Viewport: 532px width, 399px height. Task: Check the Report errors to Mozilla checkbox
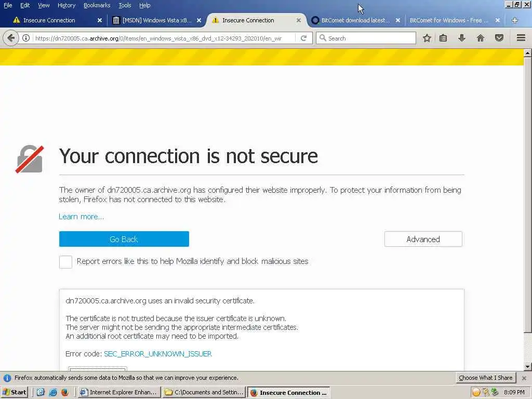pyautogui.click(x=65, y=262)
